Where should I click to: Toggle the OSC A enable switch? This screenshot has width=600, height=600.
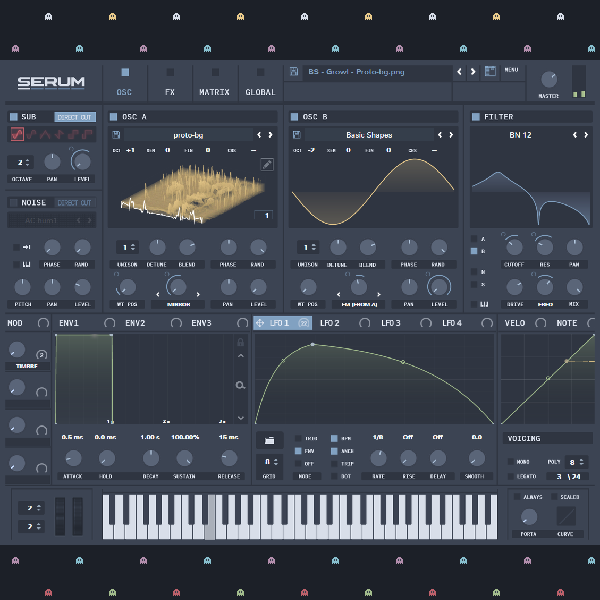pos(113,117)
